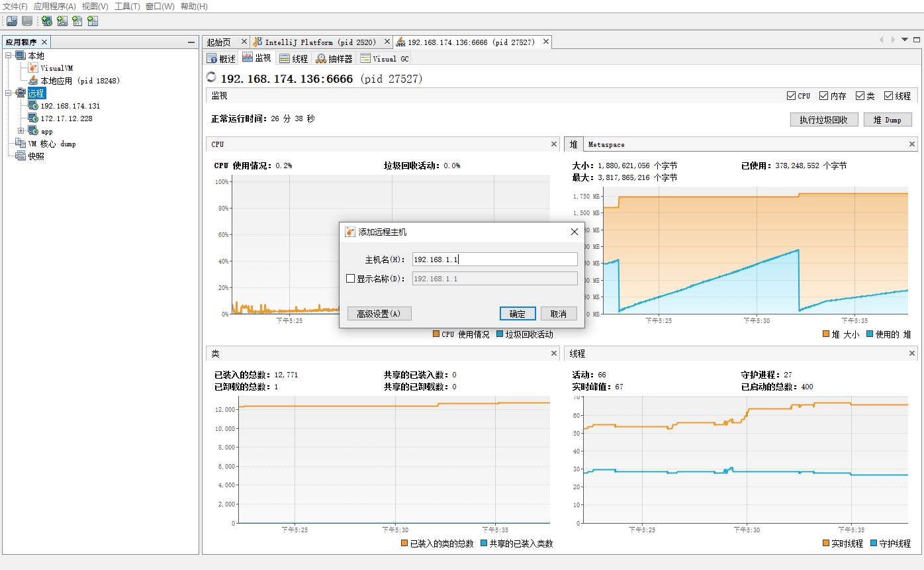This screenshot has height=570, width=924.
Task: Close the 起始页 tab
Action: point(244,42)
